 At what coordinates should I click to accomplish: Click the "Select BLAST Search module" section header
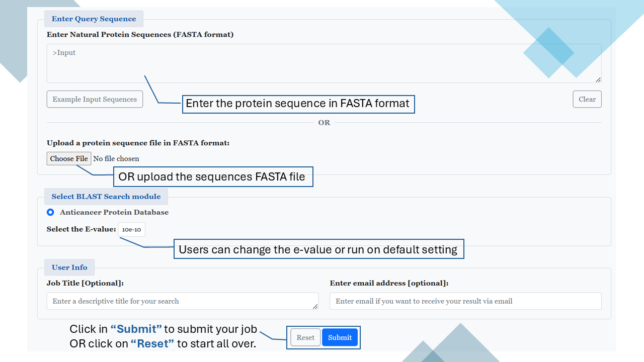click(106, 196)
